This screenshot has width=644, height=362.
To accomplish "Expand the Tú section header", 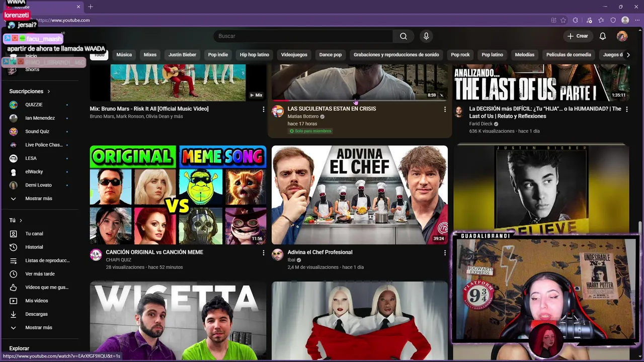I will coord(16,220).
